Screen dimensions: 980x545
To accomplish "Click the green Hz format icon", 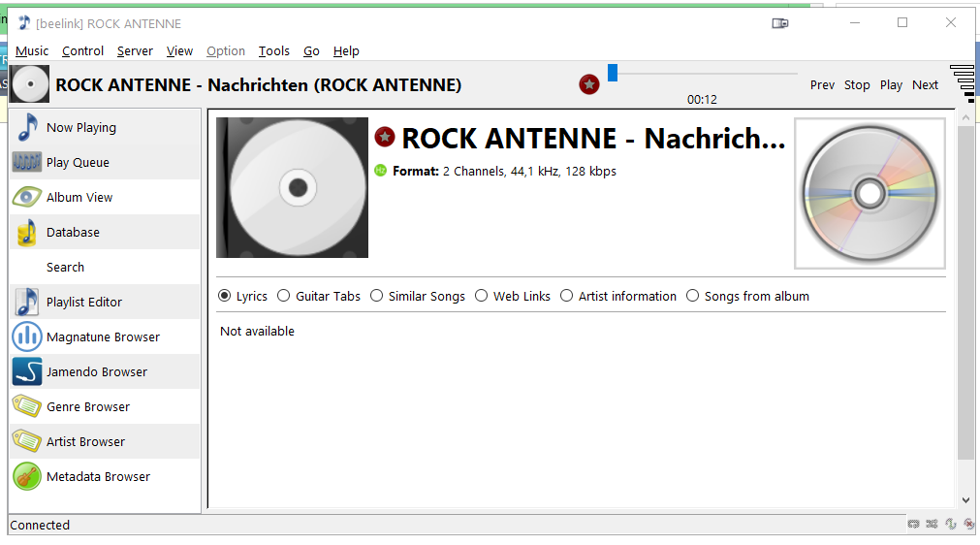I will point(381,170).
